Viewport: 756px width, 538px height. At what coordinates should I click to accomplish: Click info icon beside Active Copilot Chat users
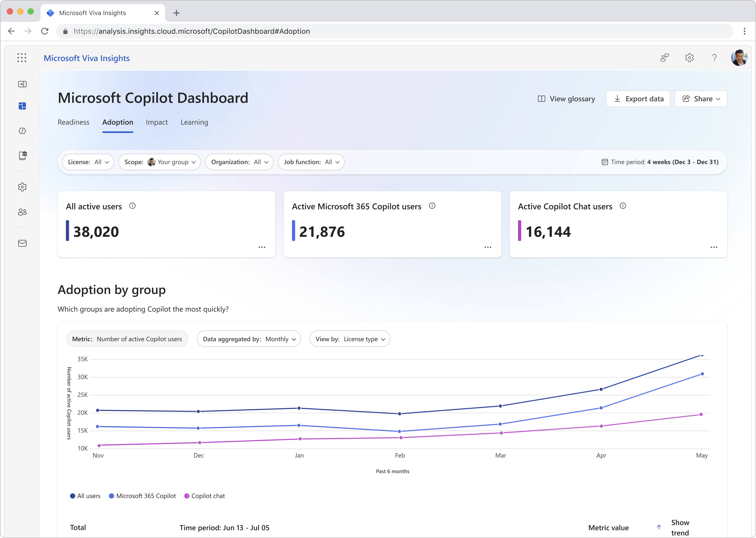(x=623, y=206)
